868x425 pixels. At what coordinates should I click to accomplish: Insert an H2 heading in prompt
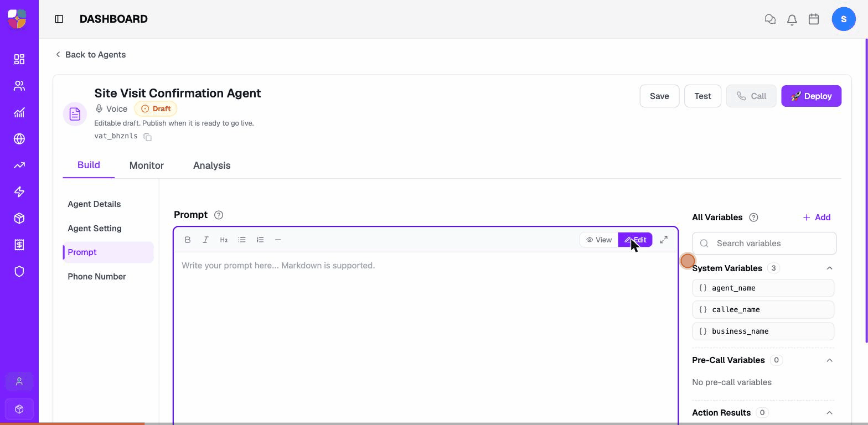pos(224,240)
